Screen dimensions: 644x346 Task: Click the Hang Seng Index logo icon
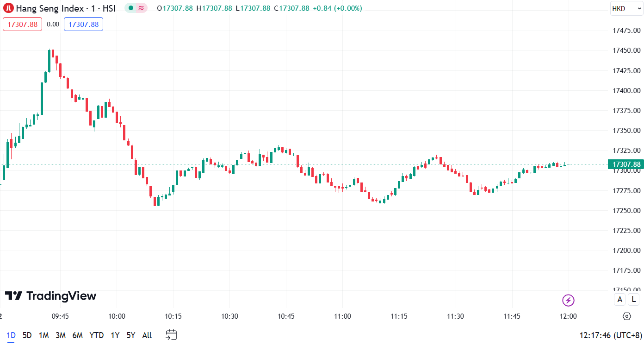click(x=8, y=8)
